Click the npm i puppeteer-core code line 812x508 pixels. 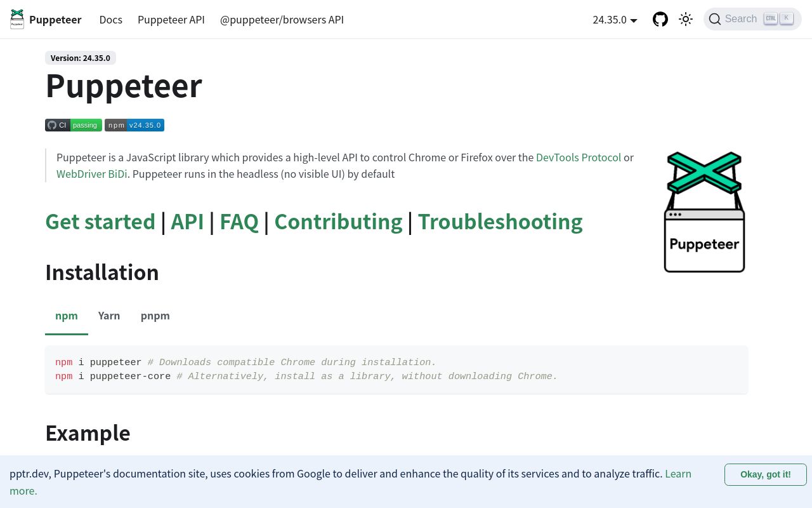[x=306, y=377]
